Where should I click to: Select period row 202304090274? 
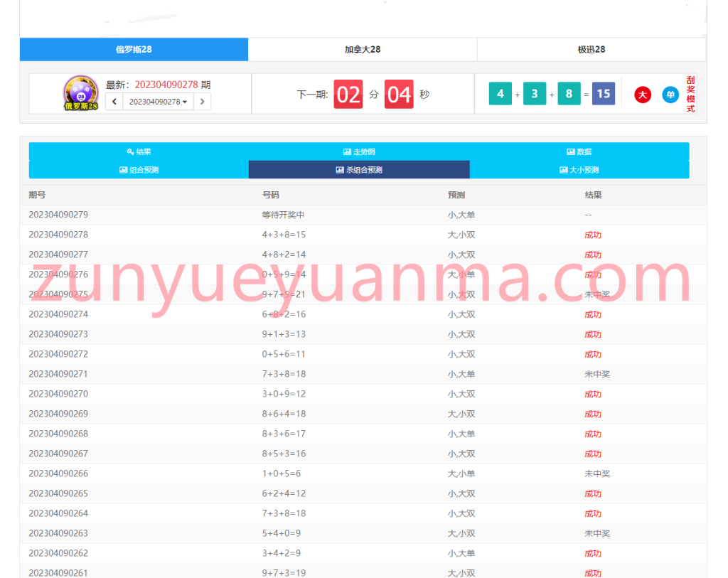click(x=363, y=314)
